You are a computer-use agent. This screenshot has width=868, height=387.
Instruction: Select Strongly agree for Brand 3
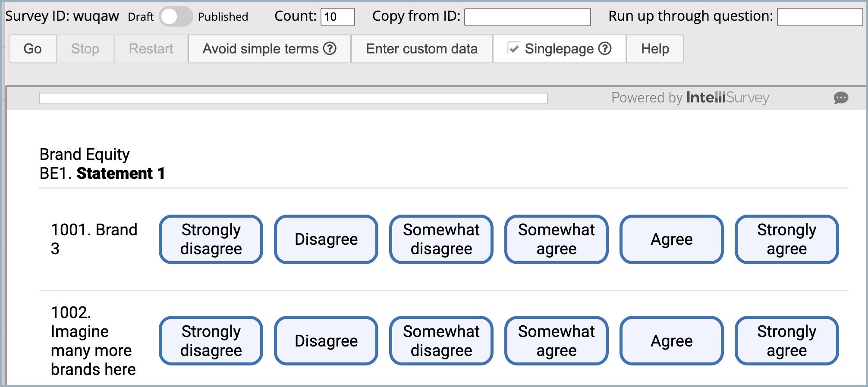coord(787,239)
